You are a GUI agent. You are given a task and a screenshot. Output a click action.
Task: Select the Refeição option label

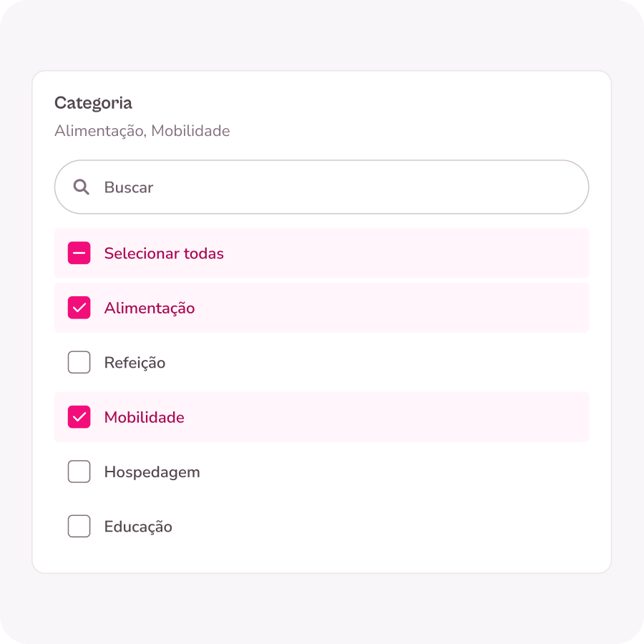coord(135,363)
